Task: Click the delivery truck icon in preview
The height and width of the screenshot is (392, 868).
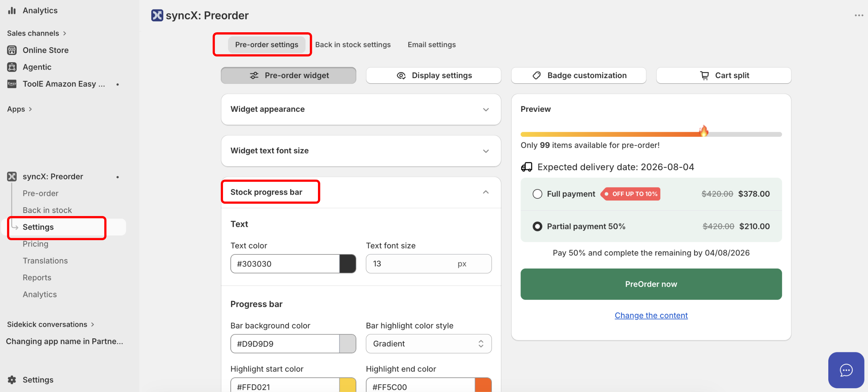Action: [527, 167]
